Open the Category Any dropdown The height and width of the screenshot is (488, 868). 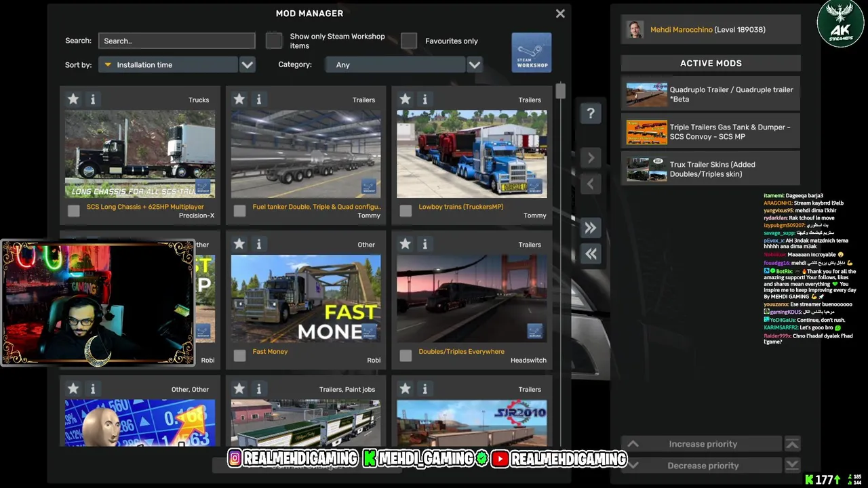pyautogui.click(x=395, y=64)
